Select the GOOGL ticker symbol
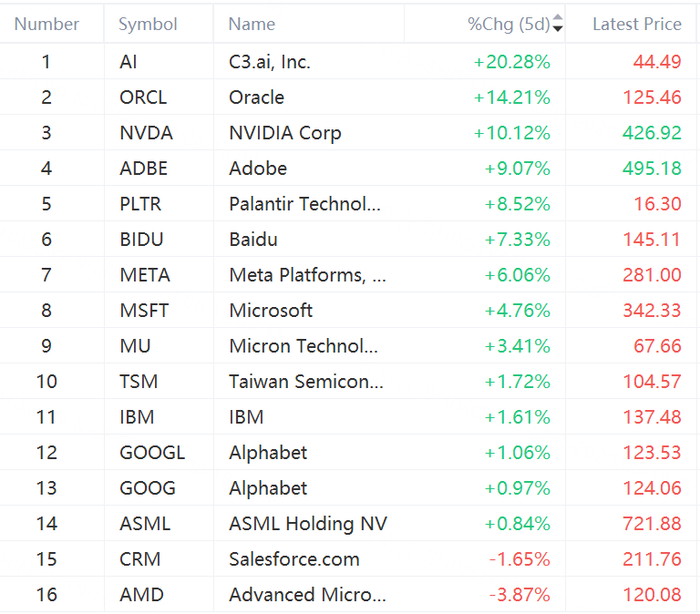700x614 pixels. point(152,453)
